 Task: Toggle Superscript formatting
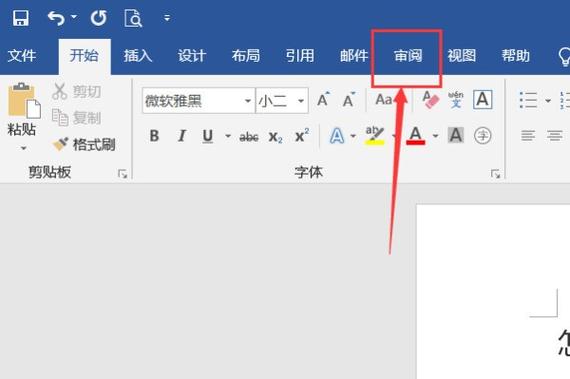point(302,136)
